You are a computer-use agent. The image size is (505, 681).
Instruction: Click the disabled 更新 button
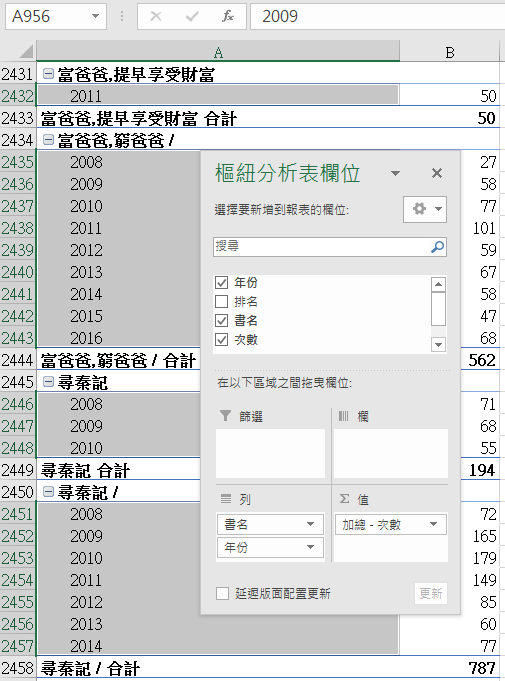coord(431,593)
